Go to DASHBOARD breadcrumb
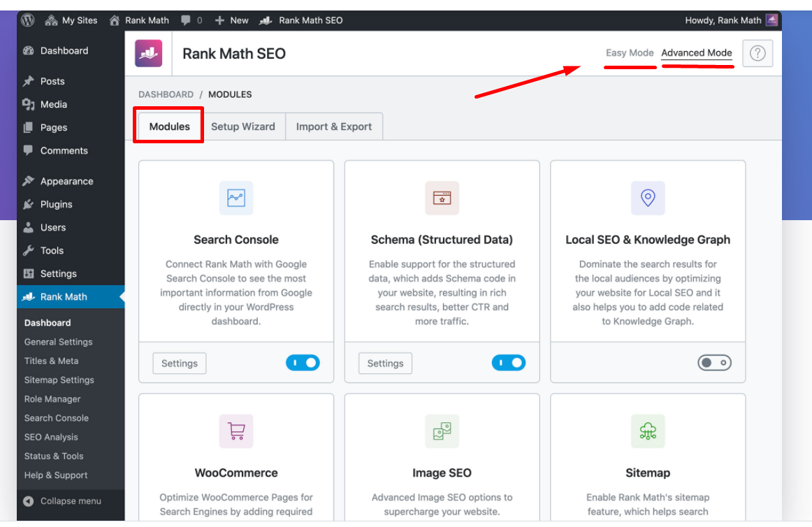The image size is (812, 527). 166,94
